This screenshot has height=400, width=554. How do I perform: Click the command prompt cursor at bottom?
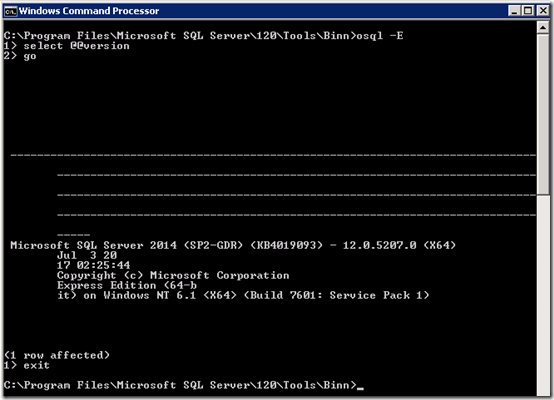360,388
